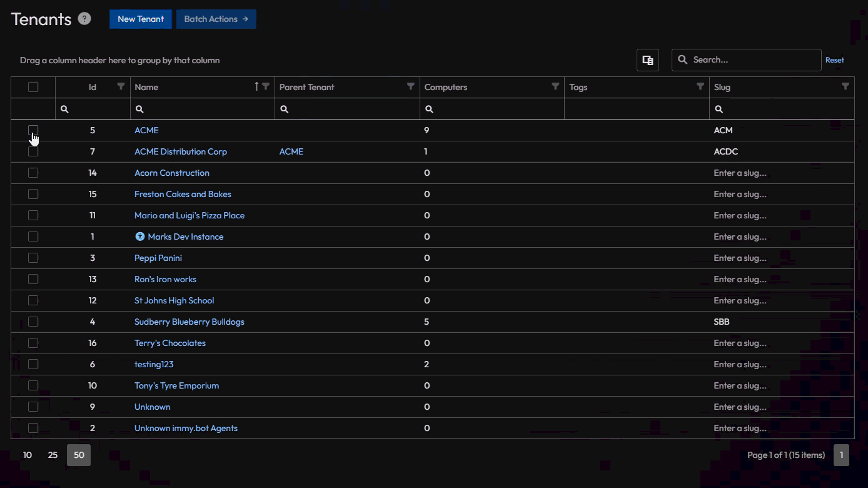Open the Tenants help question mark icon
The height and width of the screenshot is (488, 868).
pyautogui.click(x=84, y=19)
